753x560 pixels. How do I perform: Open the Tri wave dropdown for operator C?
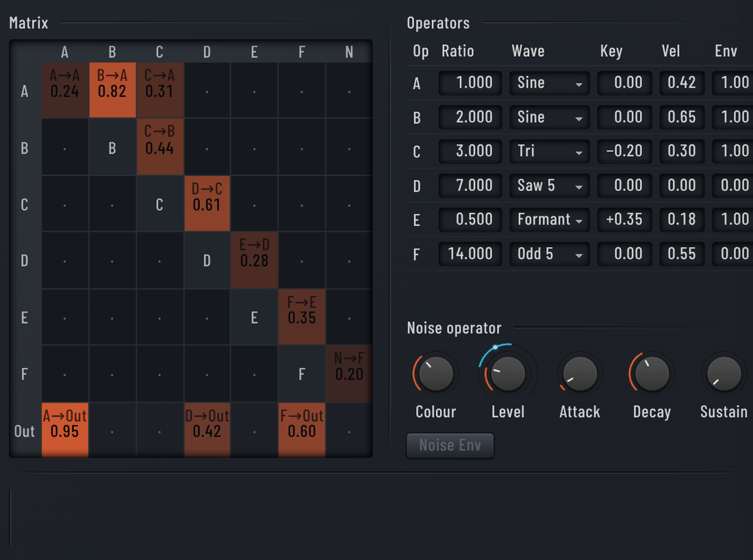click(x=550, y=151)
